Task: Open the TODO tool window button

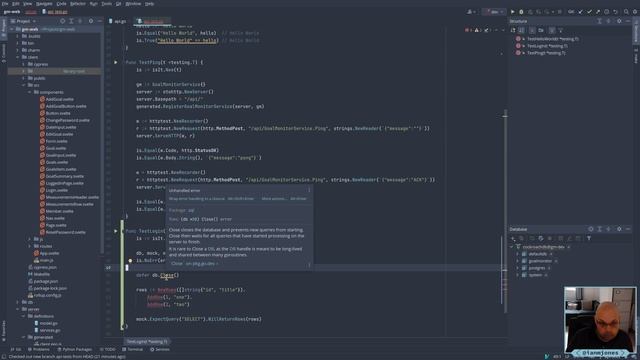Action: click(x=107, y=349)
